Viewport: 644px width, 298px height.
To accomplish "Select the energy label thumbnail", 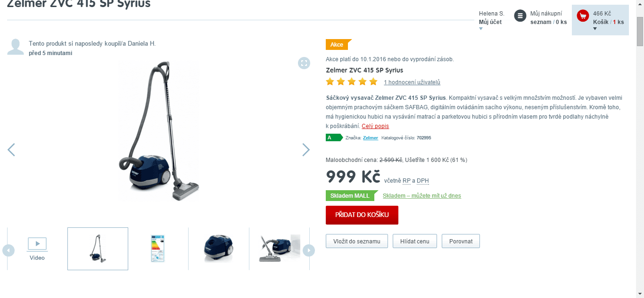I will [x=158, y=249].
